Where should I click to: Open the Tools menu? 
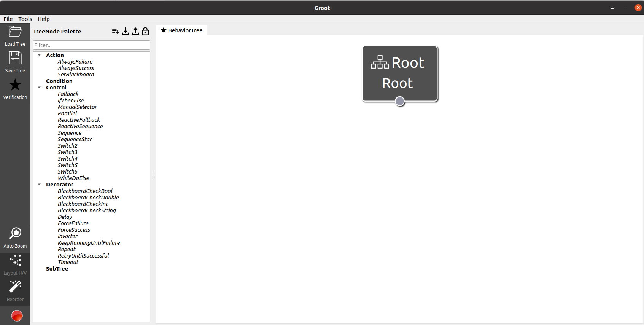click(x=25, y=19)
